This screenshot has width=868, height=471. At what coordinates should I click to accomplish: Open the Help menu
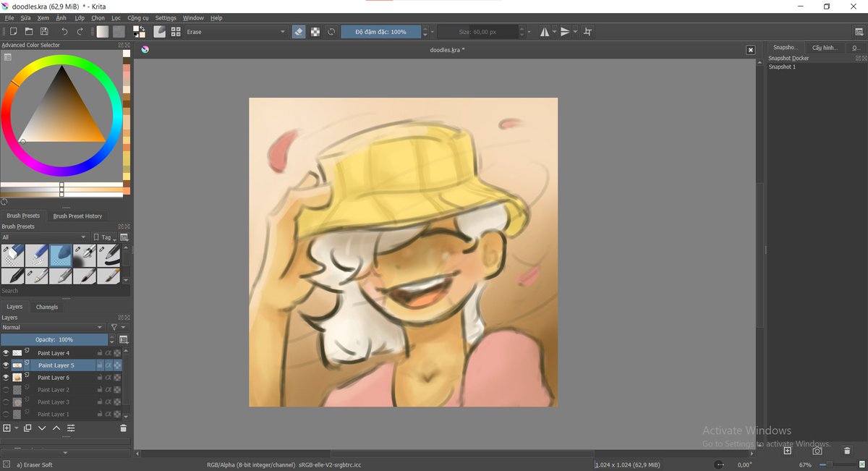click(216, 18)
